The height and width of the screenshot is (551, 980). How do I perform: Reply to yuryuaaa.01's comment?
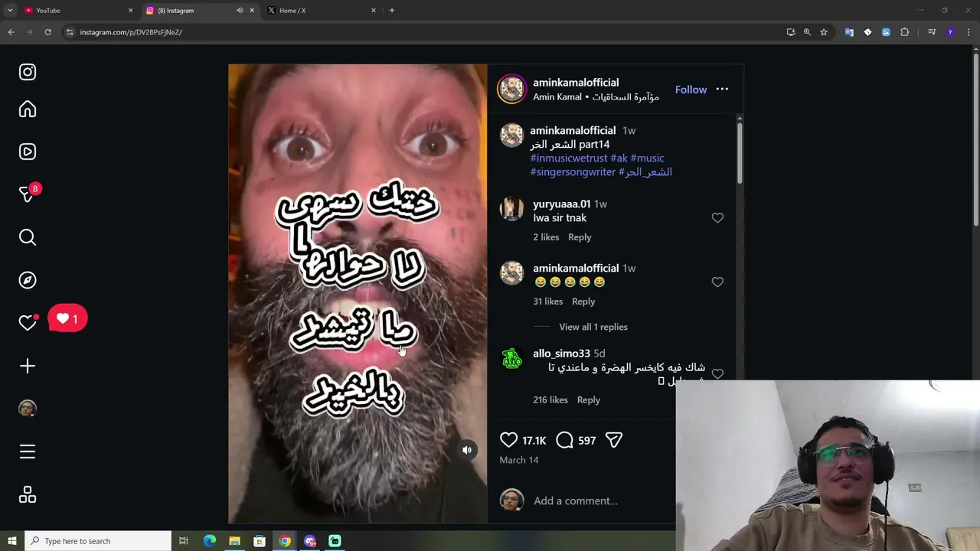pyautogui.click(x=580, y=237)
